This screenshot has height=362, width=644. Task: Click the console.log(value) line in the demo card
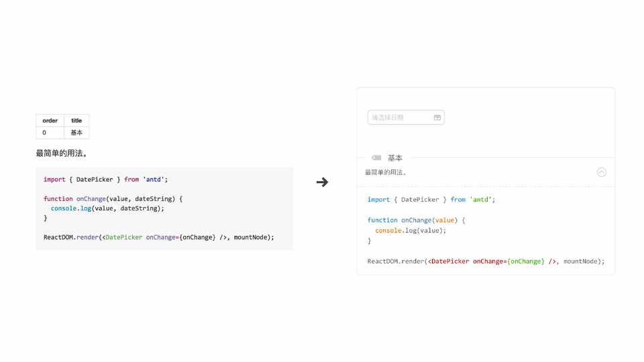click(410, 231)
